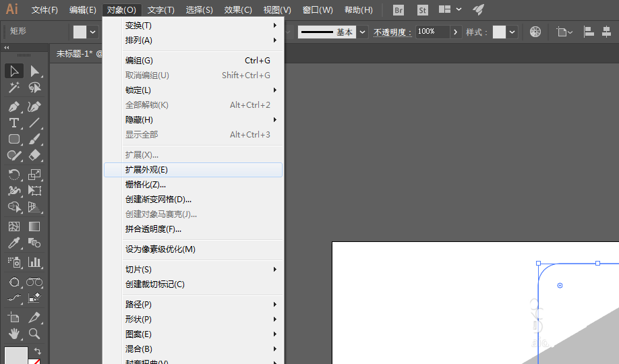This screenshot has width=619, height=364.
Task: Select the Scale tool
Action: (34, 175)
